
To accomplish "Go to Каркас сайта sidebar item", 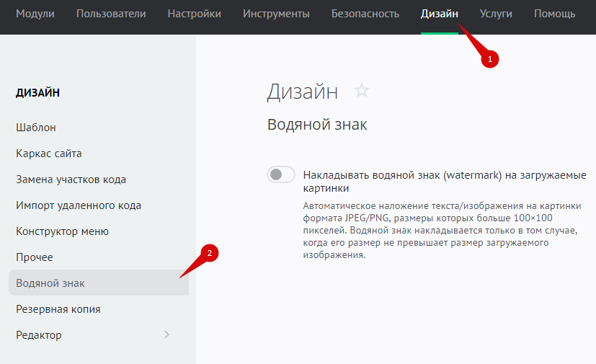I will point(49,154).
